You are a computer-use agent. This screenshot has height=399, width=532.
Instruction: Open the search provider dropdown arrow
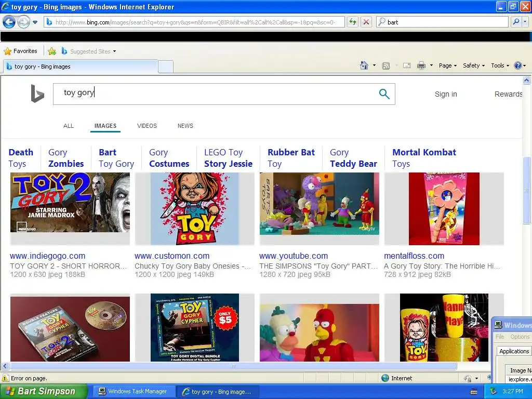[525, 22]
